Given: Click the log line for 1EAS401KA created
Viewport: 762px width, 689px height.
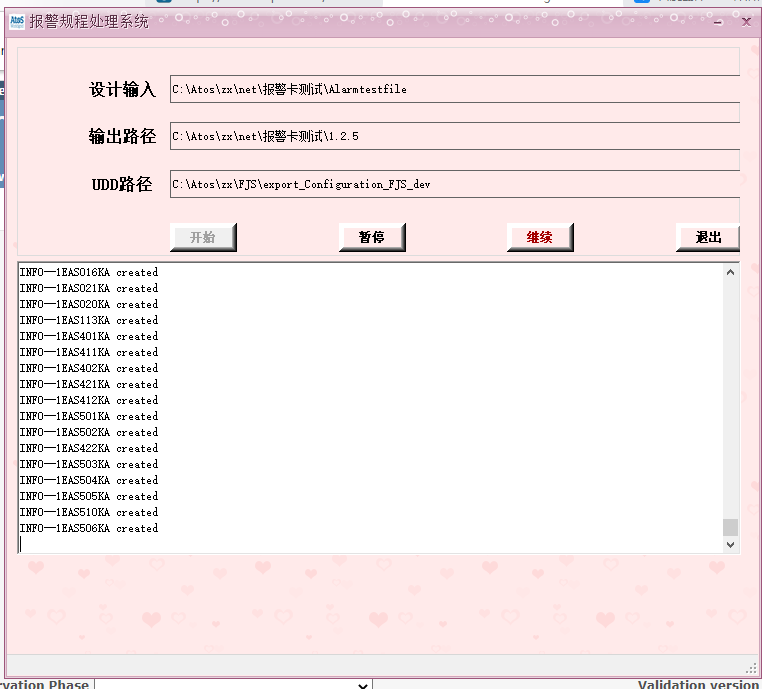Looking at the screenshot, I should click(x=89, y=336).
